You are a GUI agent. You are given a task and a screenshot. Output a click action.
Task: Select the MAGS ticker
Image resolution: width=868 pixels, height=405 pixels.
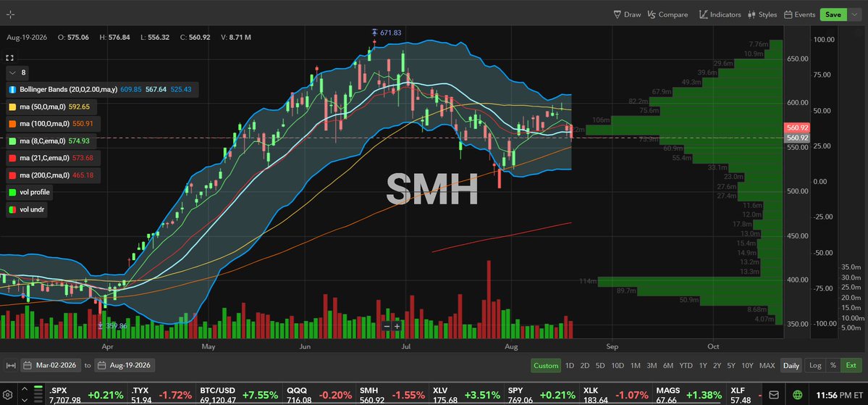point(689,395)
